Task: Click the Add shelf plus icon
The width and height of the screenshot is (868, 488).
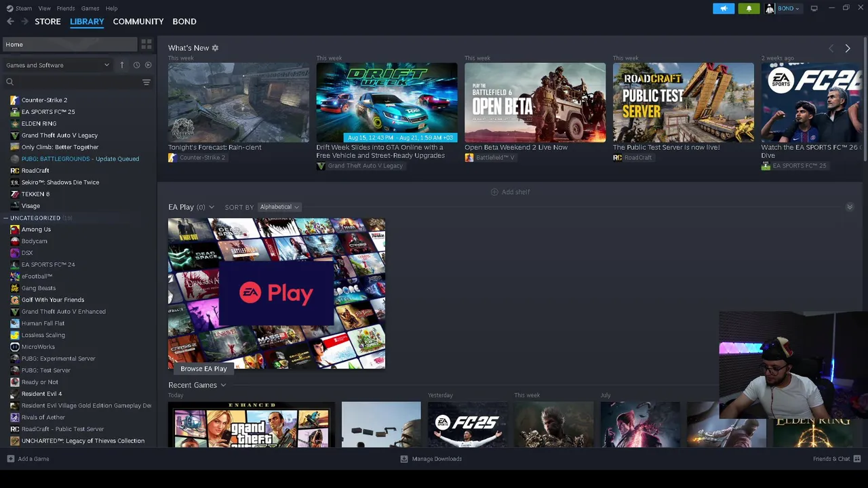Action: tap(494, 192)
